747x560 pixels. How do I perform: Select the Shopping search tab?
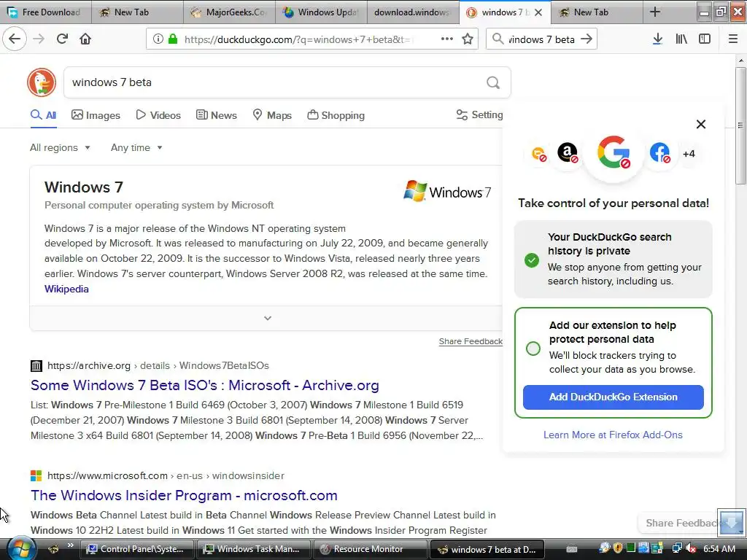pos(336,115)
